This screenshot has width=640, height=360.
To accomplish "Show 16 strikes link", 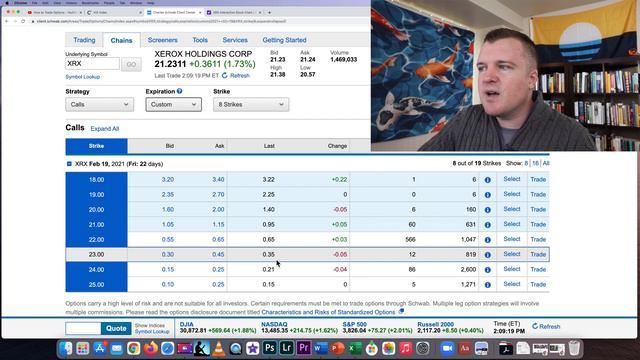I will (535, 163).
